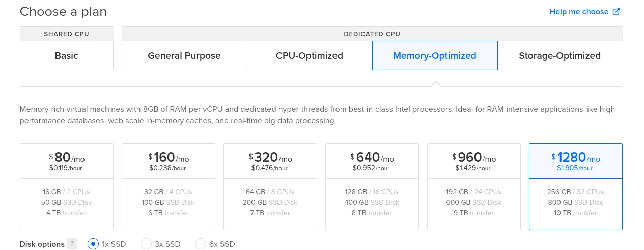Click the Disk options label
Image resolution: width=644 pixels, height=250 pixels.
pos(42,244)
